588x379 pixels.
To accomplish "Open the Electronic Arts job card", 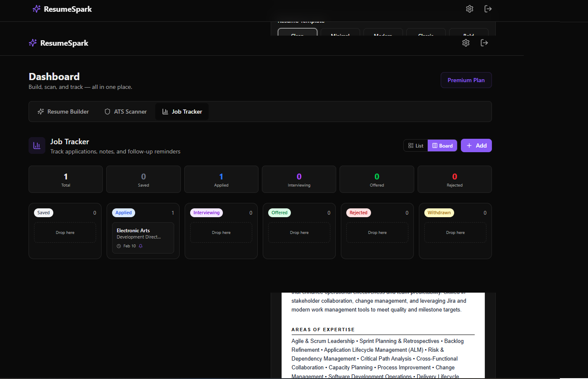I will click(x=143, y=238).
